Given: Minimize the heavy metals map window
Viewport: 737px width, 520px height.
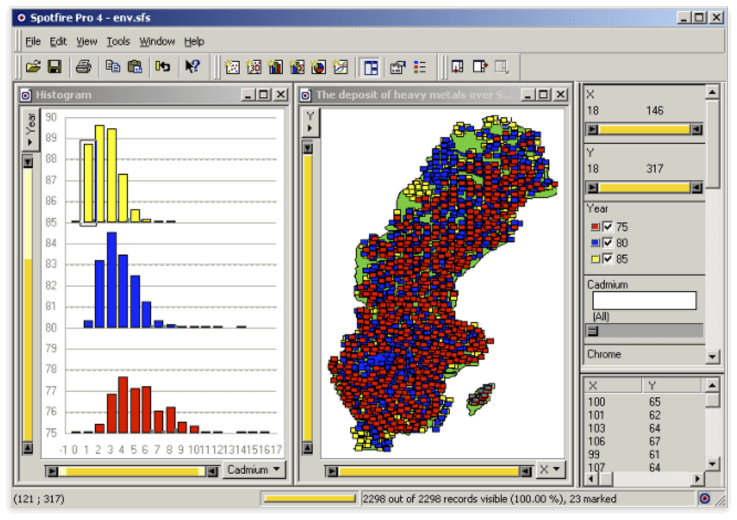Looking at the screenshot, I should (528, 95).
